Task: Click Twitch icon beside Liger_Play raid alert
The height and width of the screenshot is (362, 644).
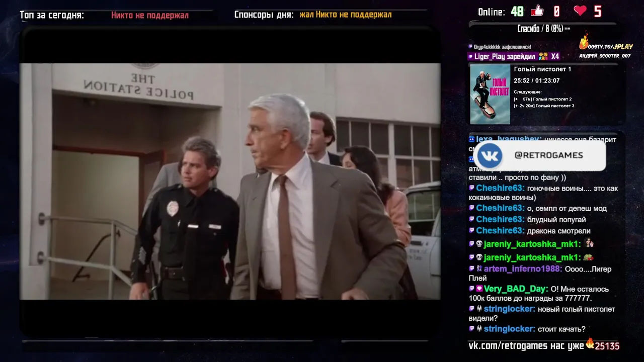Action: [x=471, y=57]
